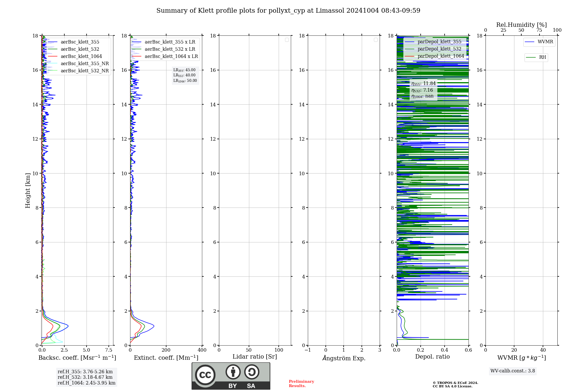Screen dimensions: 577x392
Task: Click legend entry parDepol_klett_355
Action: pos(439,42)
